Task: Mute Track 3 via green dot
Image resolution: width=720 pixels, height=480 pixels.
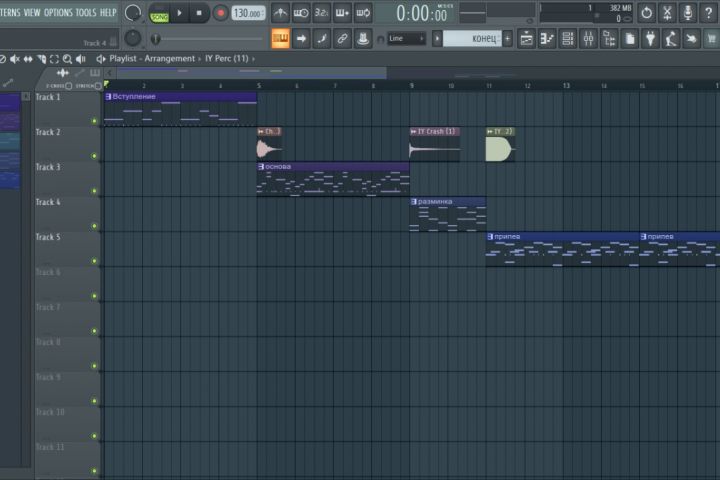Action: coord(94,191)
